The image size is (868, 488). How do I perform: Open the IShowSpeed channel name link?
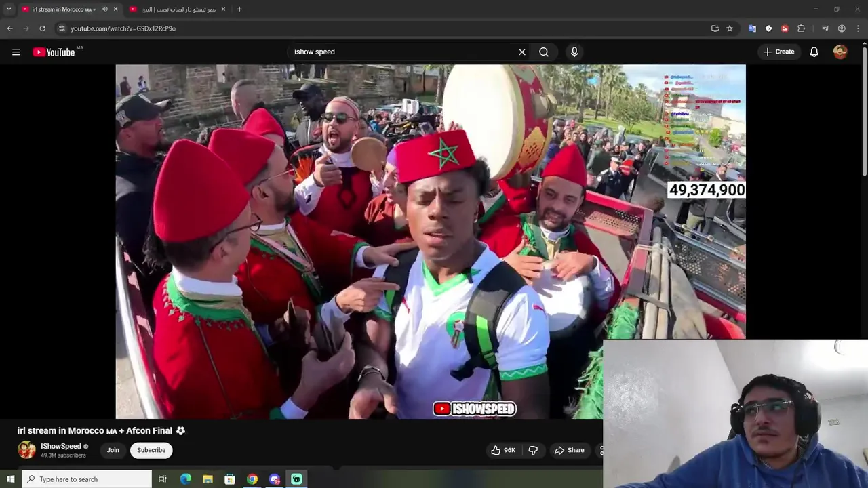[x=60, y=446]
